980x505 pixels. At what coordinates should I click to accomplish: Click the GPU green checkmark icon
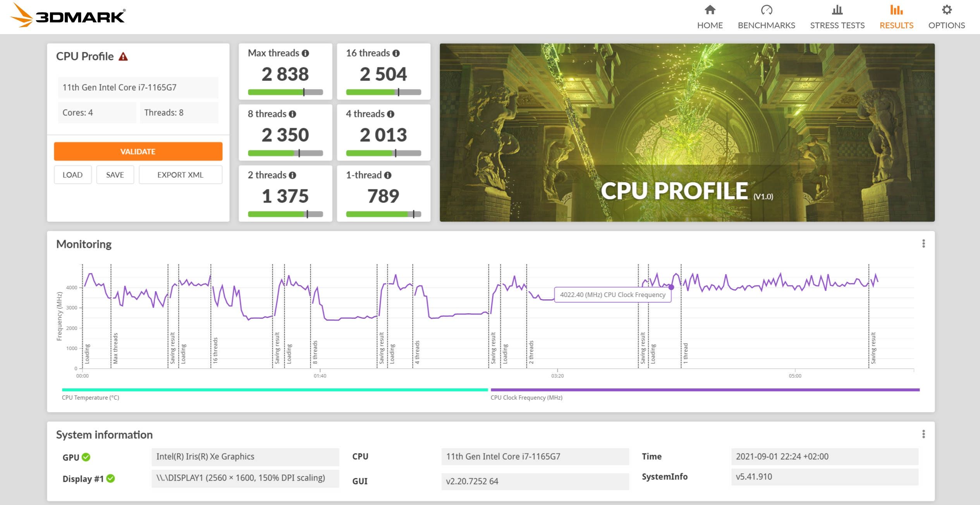pyautogui.click(x=86, y=457)
